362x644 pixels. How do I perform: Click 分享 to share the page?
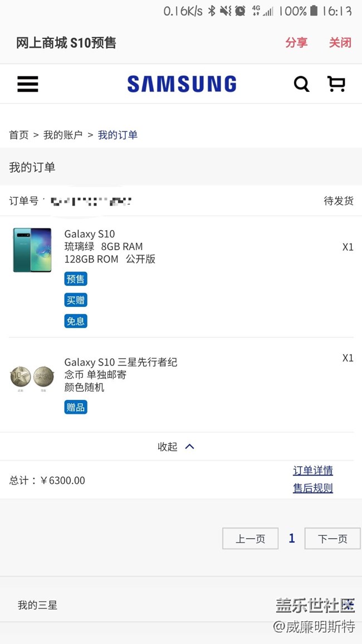[x=296, y=42]
